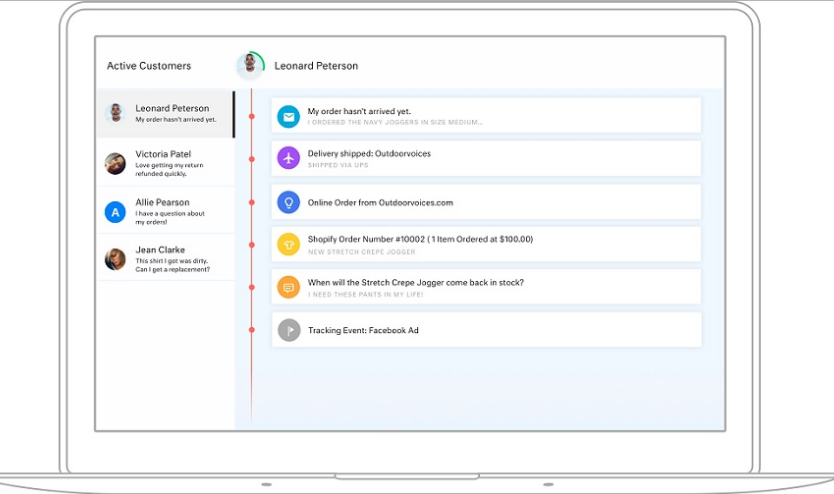Screen dimensions: 834x494
Task: Select Allie Pearson in Active Customers
Action: (165, 211)
